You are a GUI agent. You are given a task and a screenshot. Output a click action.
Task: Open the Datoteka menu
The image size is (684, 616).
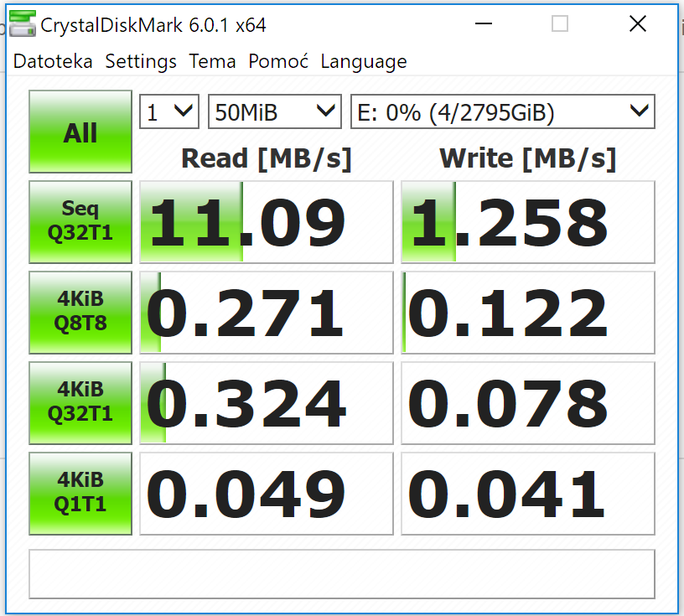(53, 61)
